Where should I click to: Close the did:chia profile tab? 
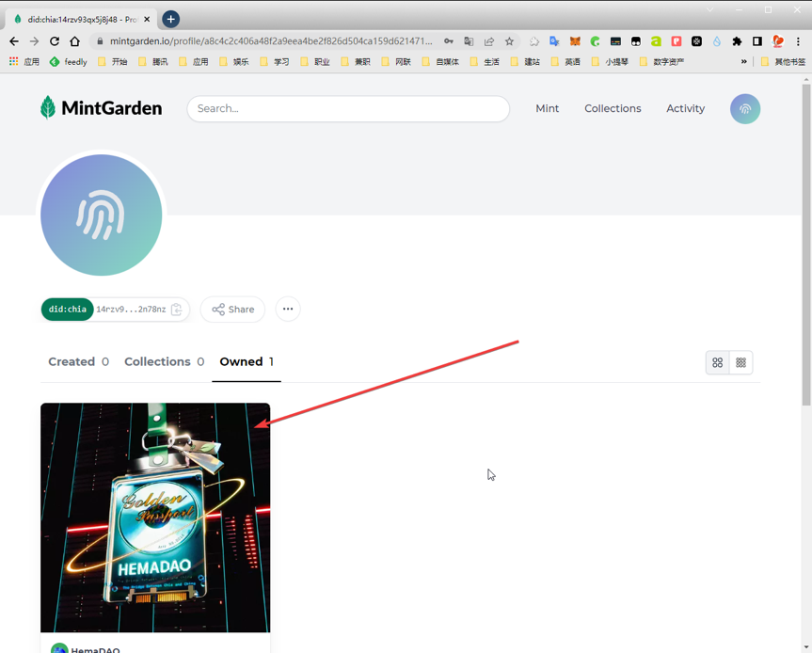(147, 19)
